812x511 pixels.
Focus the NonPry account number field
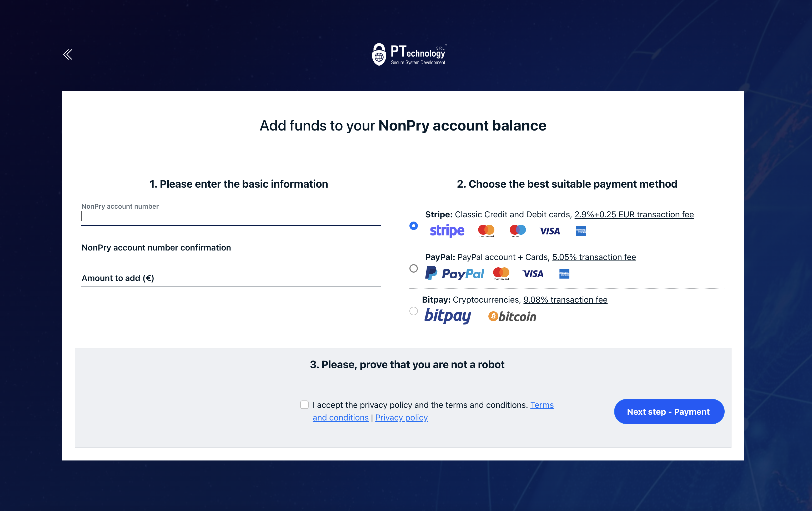pyautogui.click(x=231, y=217)
